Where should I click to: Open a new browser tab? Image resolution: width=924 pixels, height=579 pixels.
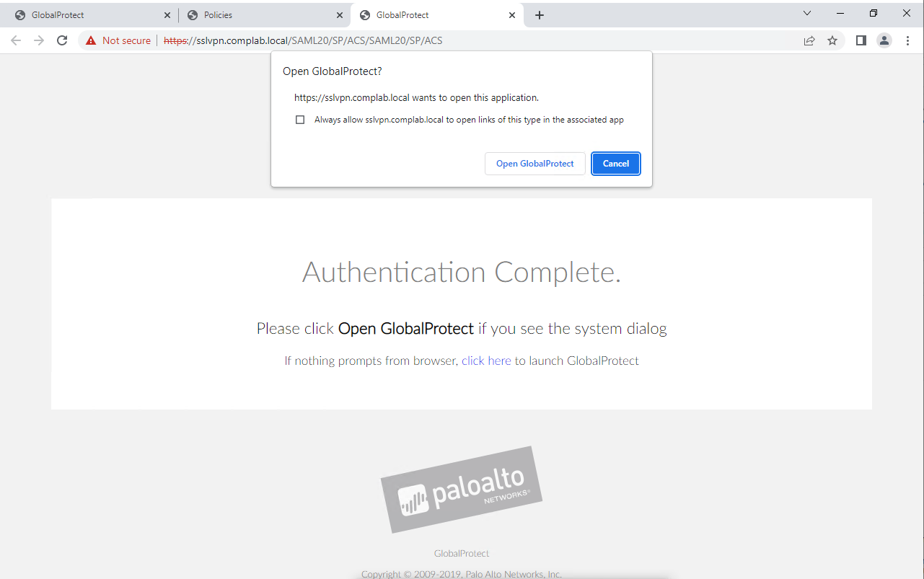(x=540, y=14)
